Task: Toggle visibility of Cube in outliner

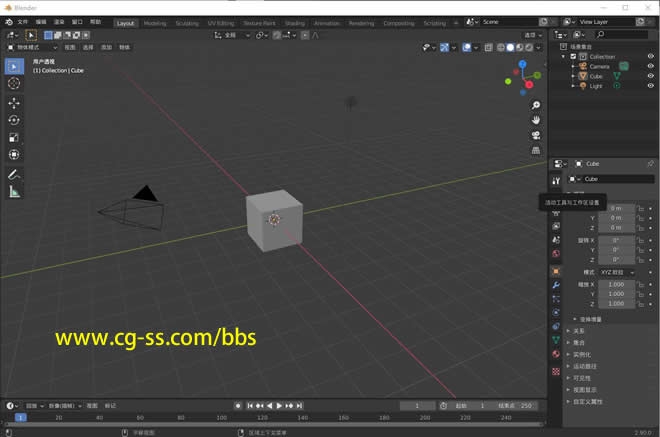Action: click(650, 76)
